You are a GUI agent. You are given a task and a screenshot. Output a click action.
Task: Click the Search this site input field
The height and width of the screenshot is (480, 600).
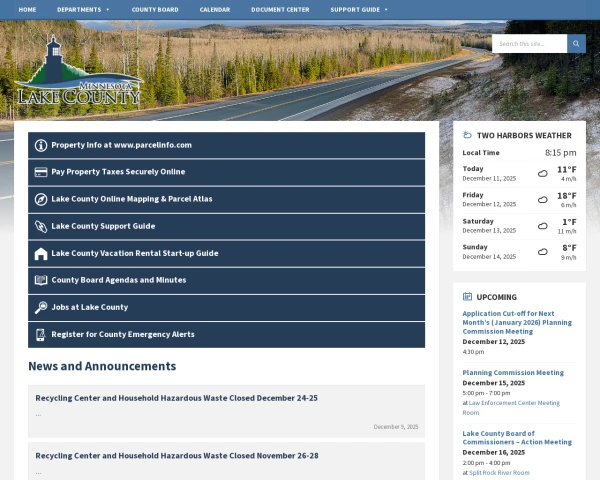click(x=529, y=44)
